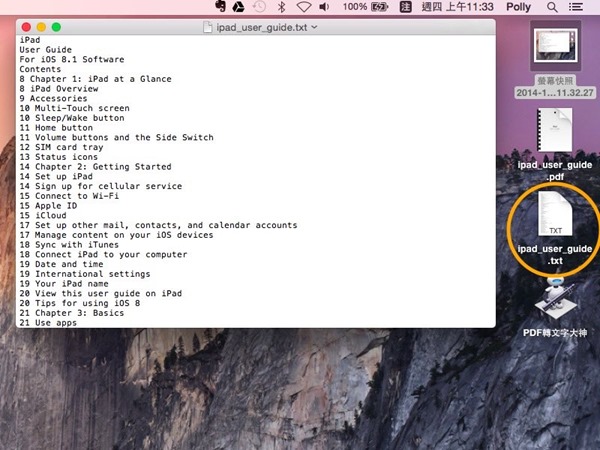Open Spotlight search magnifier

coord(552,7)
